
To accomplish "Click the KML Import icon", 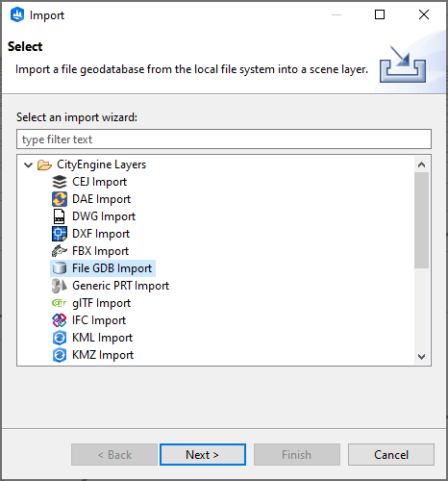I will pyautogui.click(x=60, y=338).
